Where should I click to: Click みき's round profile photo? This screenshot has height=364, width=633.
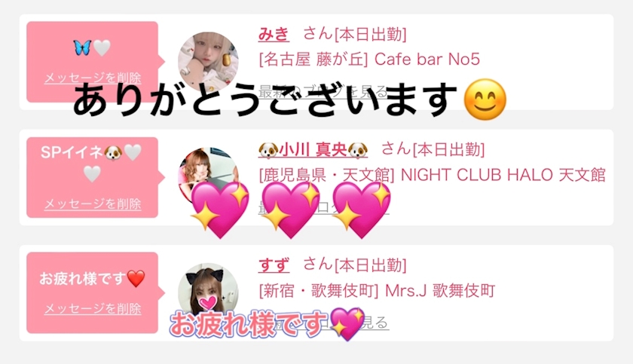click(208, 60)
